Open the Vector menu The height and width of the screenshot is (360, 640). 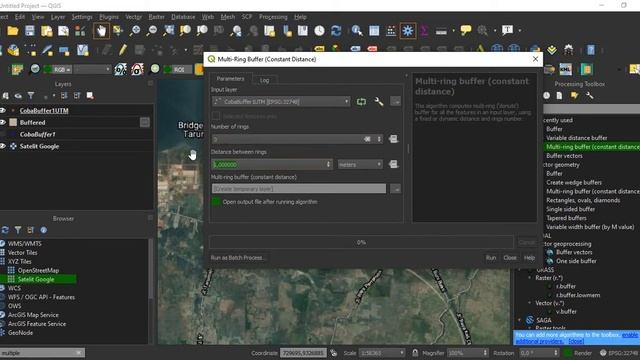(133, 17)
